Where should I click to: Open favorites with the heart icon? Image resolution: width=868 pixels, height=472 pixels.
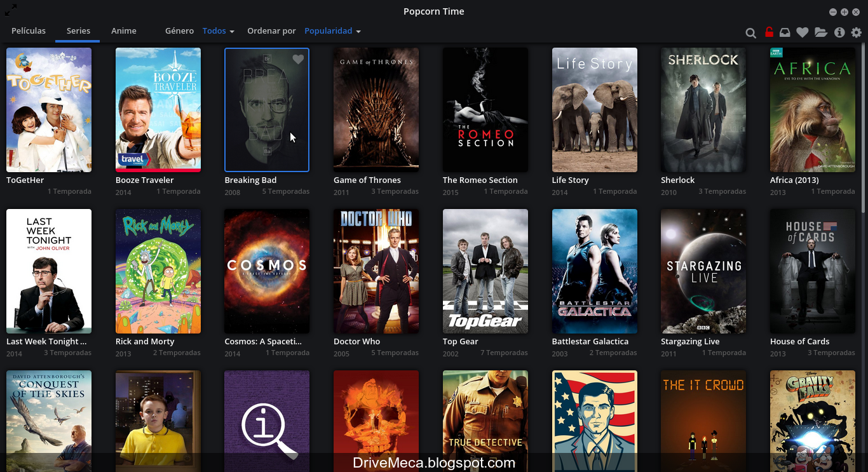coord(803,32)
